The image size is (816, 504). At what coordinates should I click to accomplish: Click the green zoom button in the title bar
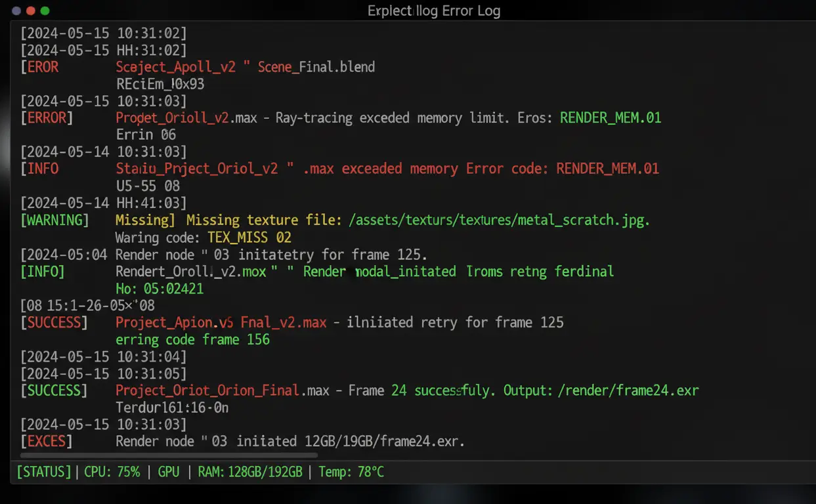click(x=45, y=10)
